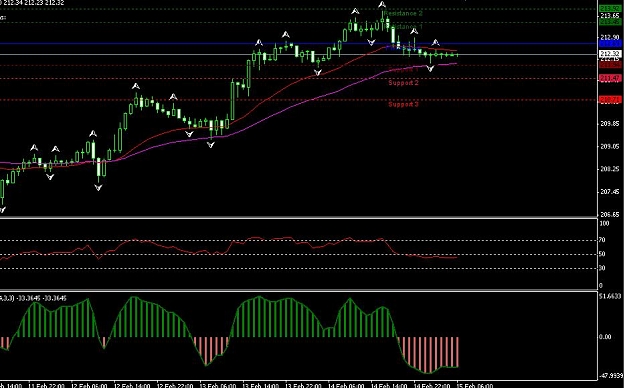Click the RSI 70 level value
The image size is (625, 388).
click(x=602, y=240)
